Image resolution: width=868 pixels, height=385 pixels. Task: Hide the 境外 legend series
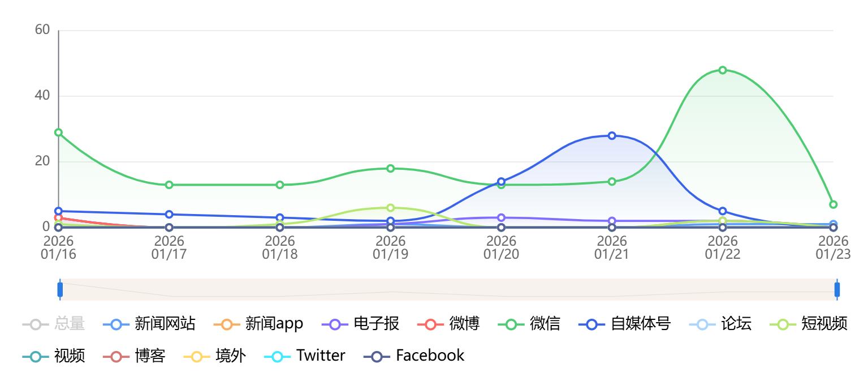click(x=215, y=356)
